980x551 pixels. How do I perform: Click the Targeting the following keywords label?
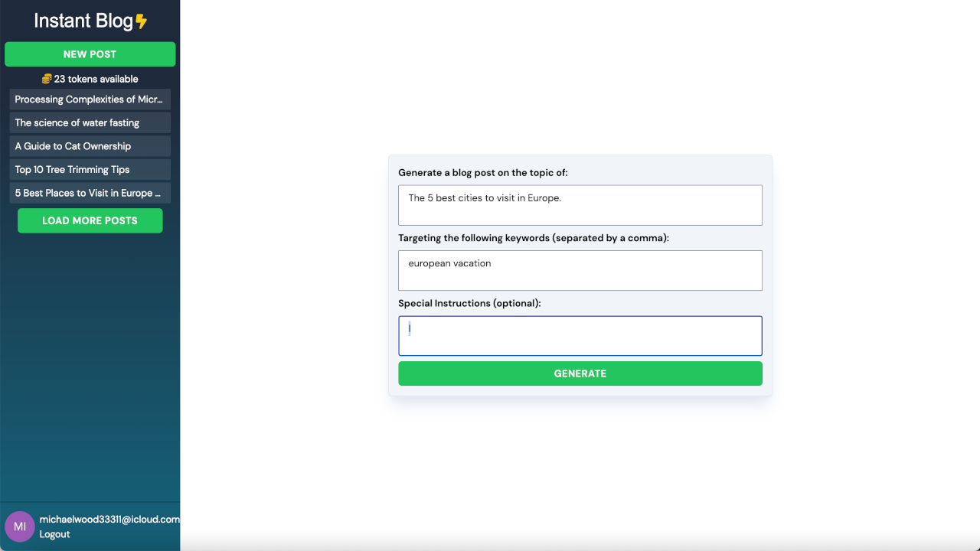click(x=533, y=238)
